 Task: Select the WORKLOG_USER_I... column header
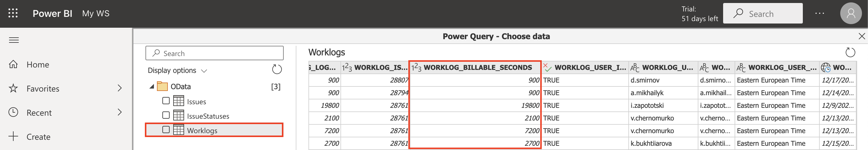pyautogui.click(x=585, y=67)
